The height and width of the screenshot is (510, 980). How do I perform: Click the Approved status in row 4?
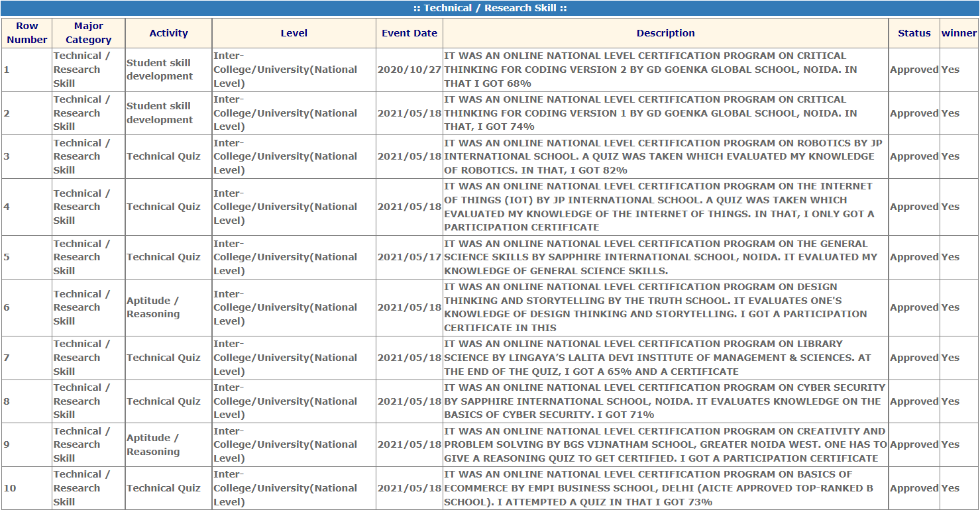point(914,207)
